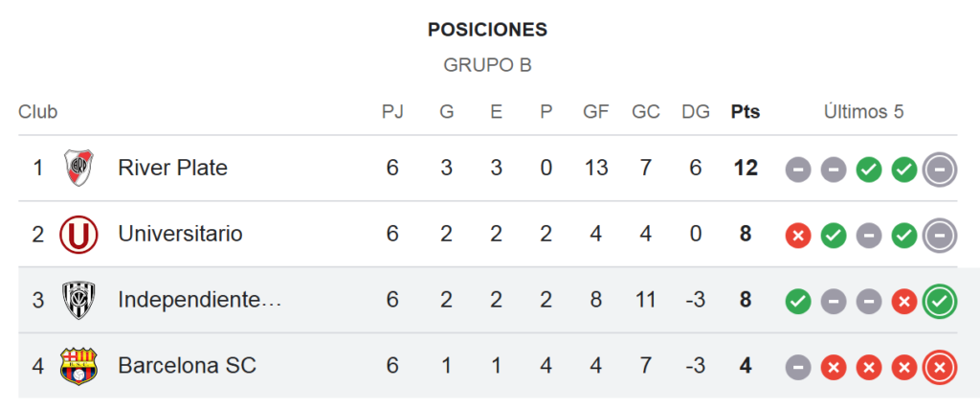Viewport: 980px width, 410px height.
Task: Open the truncated Independiente team name
Action: point(200,301)
